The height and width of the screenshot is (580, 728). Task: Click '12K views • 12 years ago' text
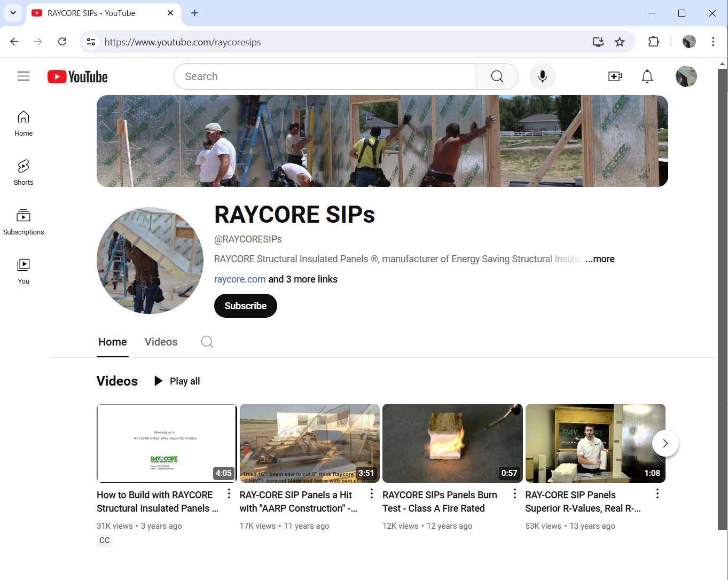point(427,526)
